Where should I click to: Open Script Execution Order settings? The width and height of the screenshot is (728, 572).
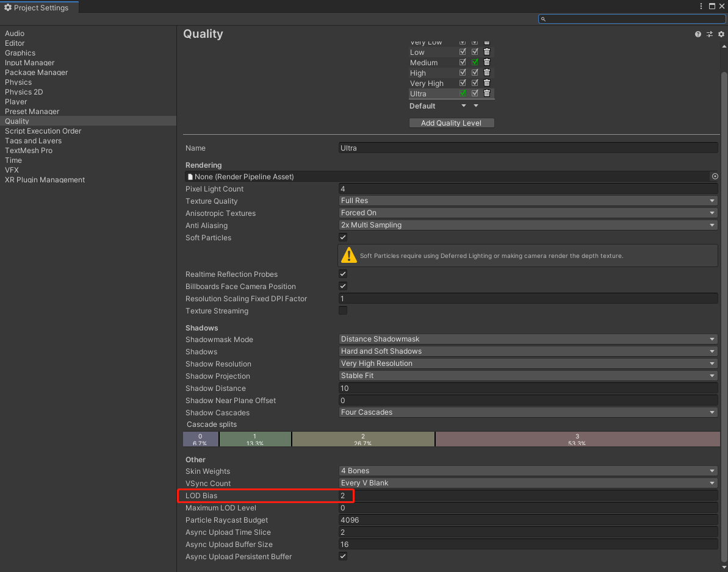click(43, 131)
